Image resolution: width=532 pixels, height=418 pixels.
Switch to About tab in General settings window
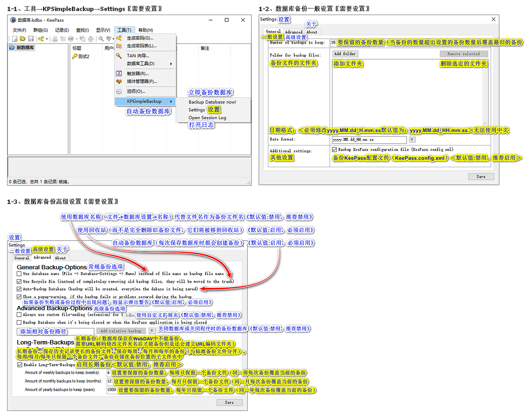(312, 32)
